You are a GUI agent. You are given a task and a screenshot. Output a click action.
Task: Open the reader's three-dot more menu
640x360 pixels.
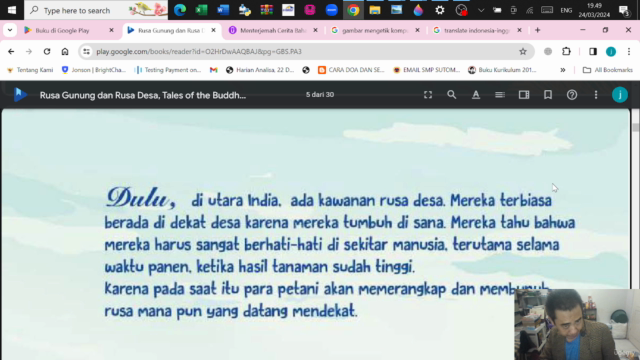596,95
